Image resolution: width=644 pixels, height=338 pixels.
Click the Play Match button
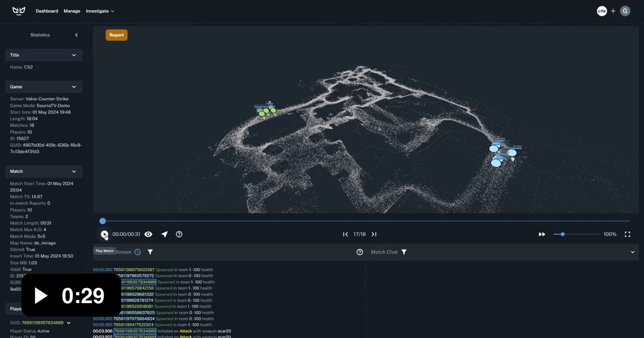pos(104,234)
